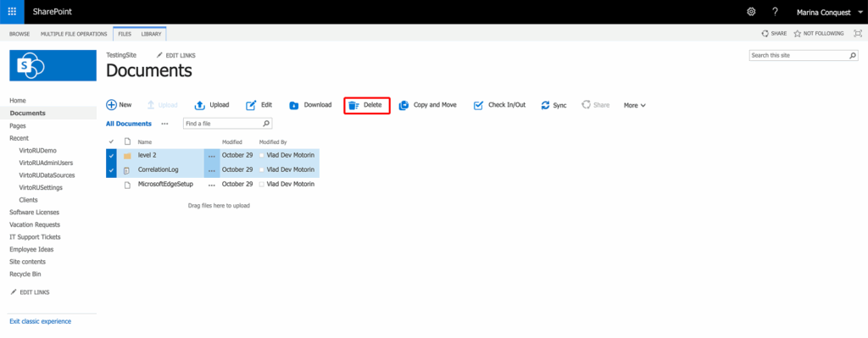Select the All Documents view

pyautogui.click(x=129, y=124)
